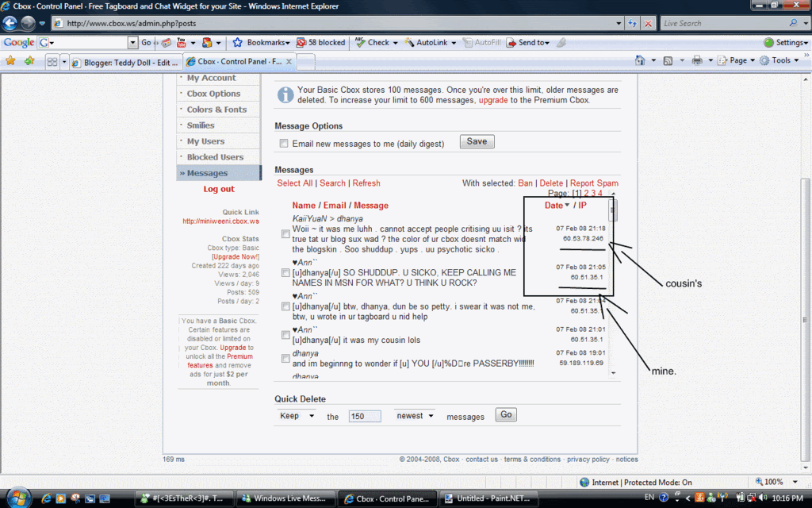
Task: Switch to Untitled - Paint.NET taskbar button
Action: coord(488,498)
